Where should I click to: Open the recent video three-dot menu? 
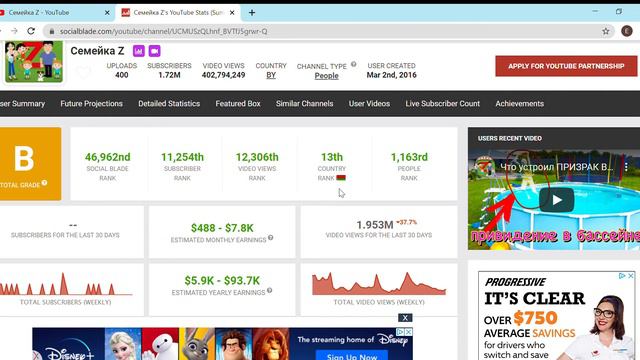[x=626, y=167]
